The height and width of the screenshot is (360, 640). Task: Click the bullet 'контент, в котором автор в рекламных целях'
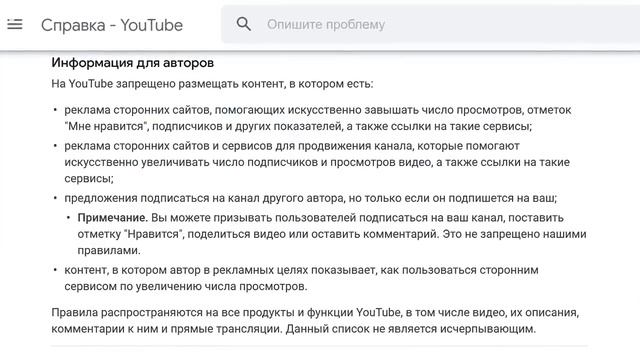[301, 278]
